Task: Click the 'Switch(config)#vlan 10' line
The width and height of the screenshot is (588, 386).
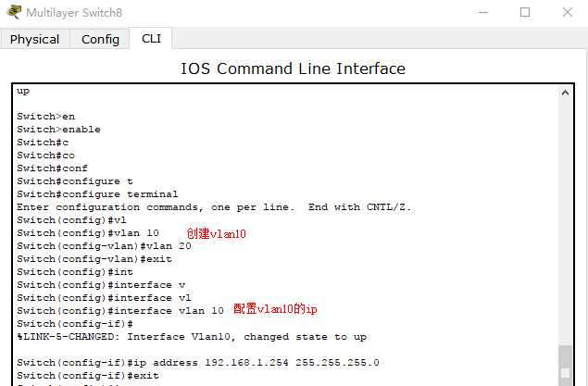Action: pyautogui.click(x=88, y=233)
